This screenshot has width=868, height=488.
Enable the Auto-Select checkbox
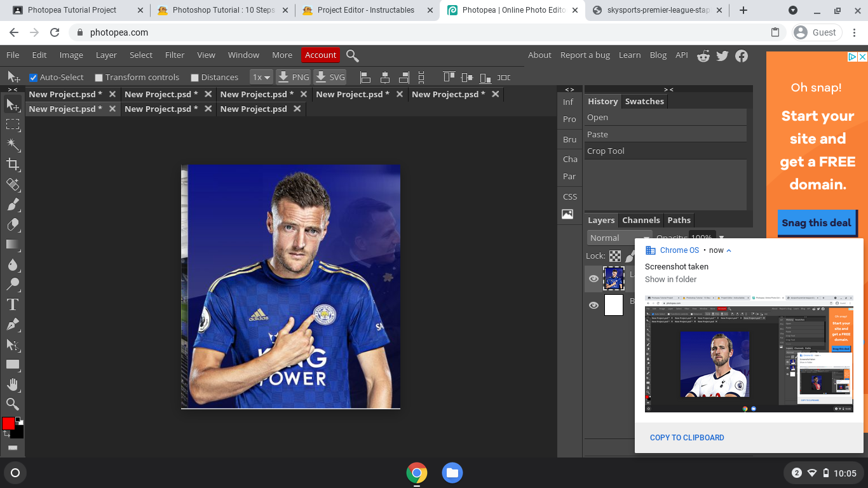pos(34,77)
